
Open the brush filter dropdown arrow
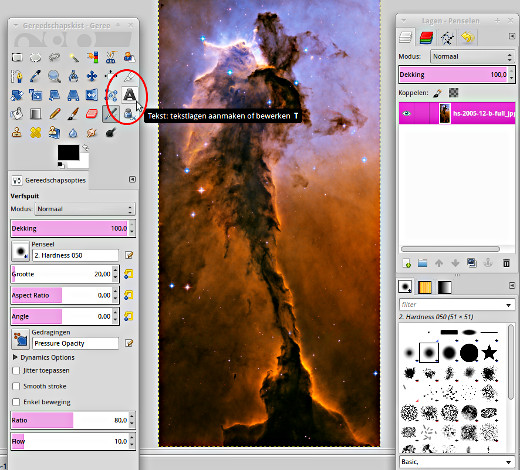(508, 305)
